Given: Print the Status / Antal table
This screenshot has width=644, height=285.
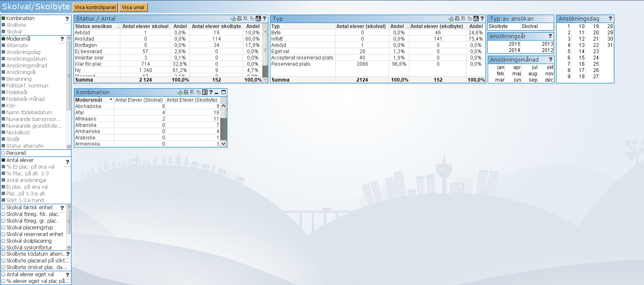Looking at the screenshot, I should click(239, 18).
